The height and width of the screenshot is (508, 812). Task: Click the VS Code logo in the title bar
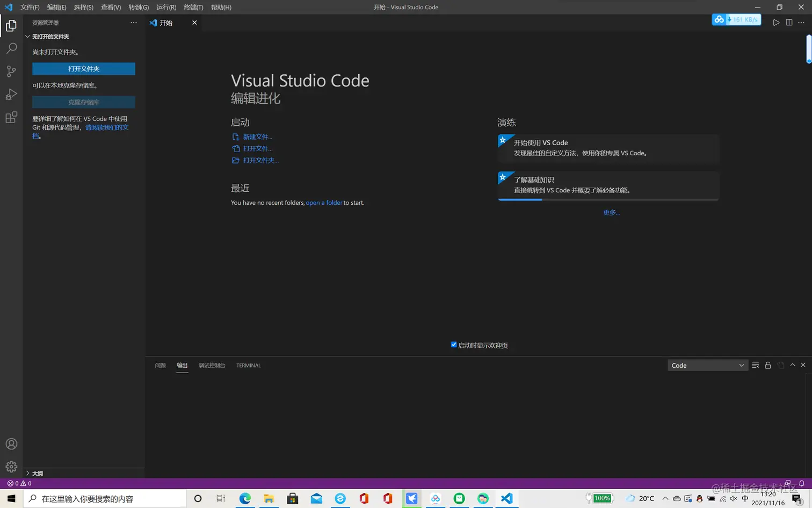click(x=9, y=7)
